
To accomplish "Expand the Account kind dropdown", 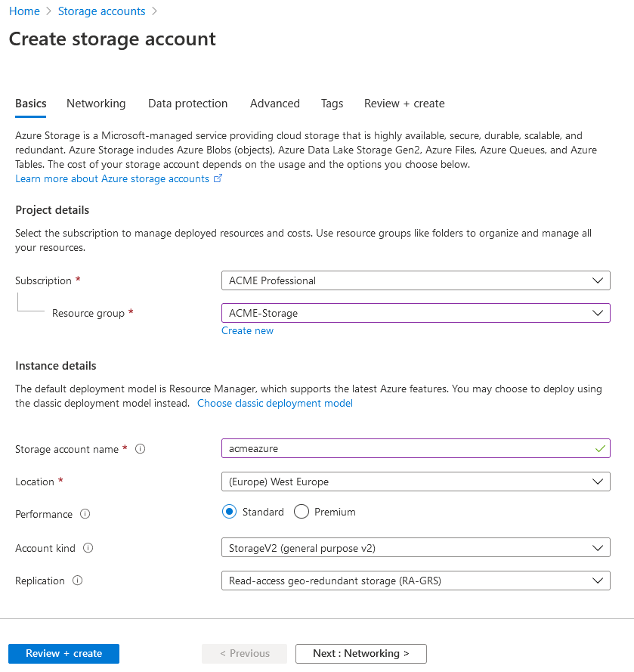I will point(415,547).
